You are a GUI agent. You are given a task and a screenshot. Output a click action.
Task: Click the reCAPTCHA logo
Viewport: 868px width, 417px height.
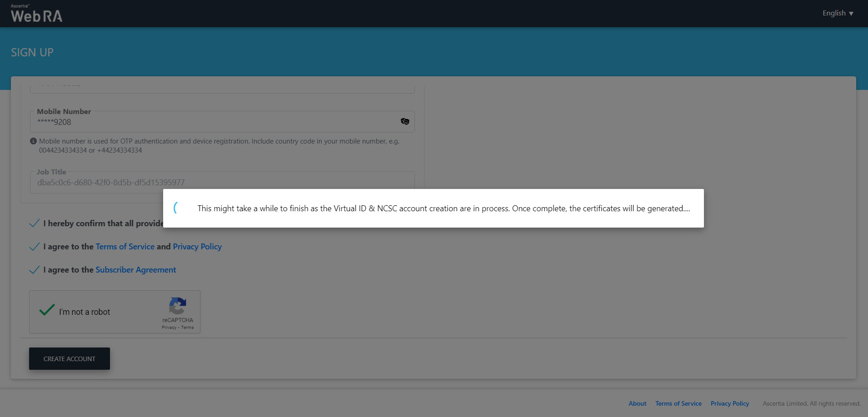[178, 306]
